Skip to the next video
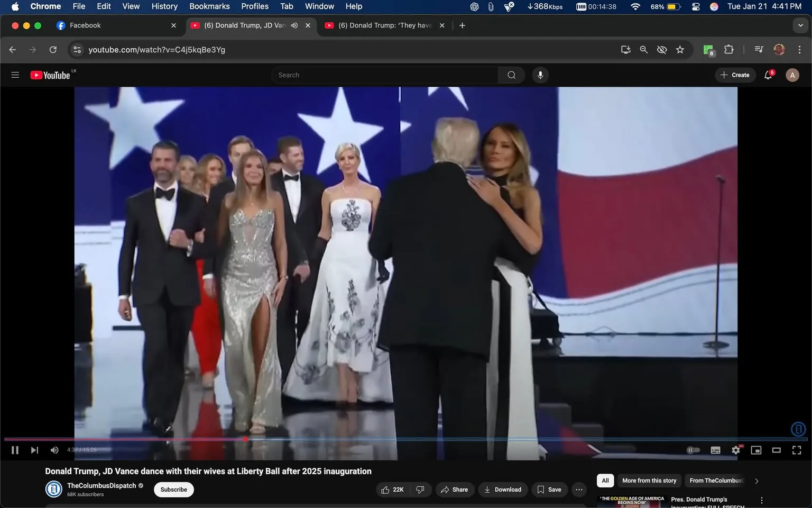 (x=34, y=450)
